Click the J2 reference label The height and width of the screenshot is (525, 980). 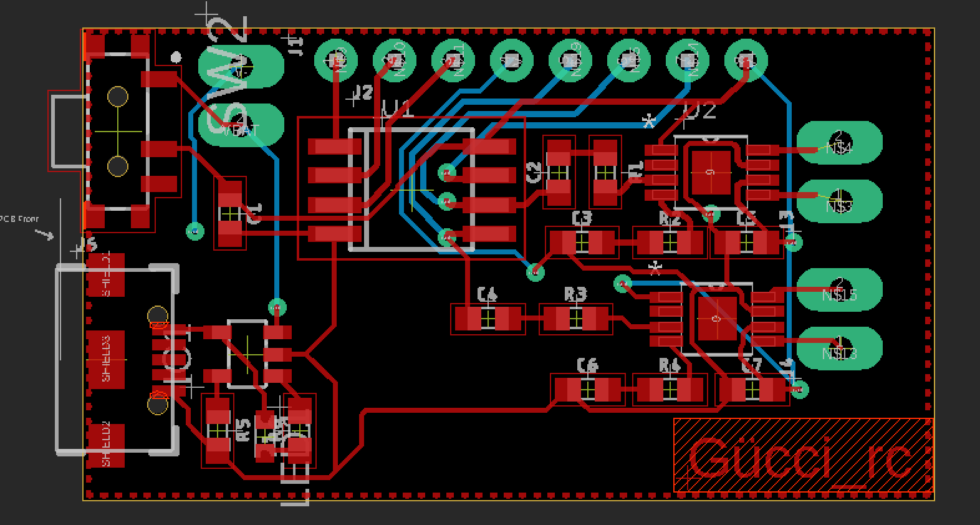pos(363,92)
